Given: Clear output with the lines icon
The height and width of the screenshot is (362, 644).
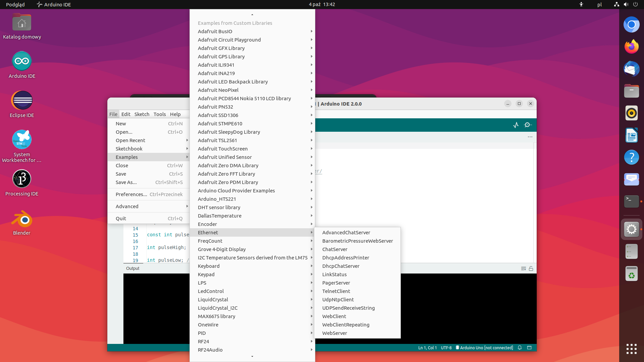Looking at the screenshot, I should pos(523,268).
